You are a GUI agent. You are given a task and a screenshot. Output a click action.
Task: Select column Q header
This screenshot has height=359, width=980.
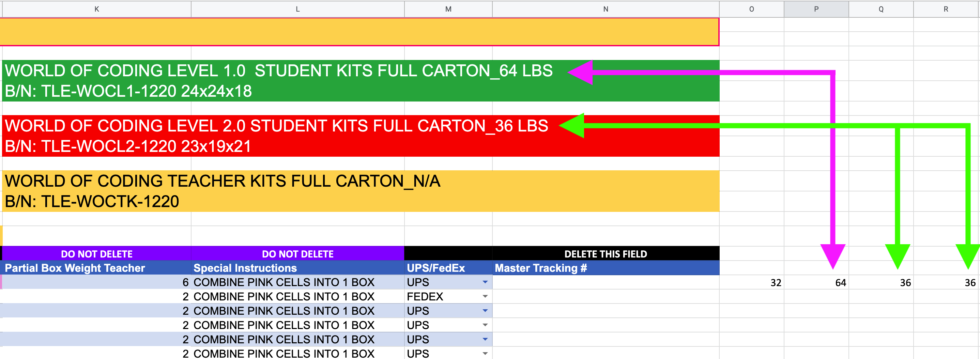coord(881,9)
